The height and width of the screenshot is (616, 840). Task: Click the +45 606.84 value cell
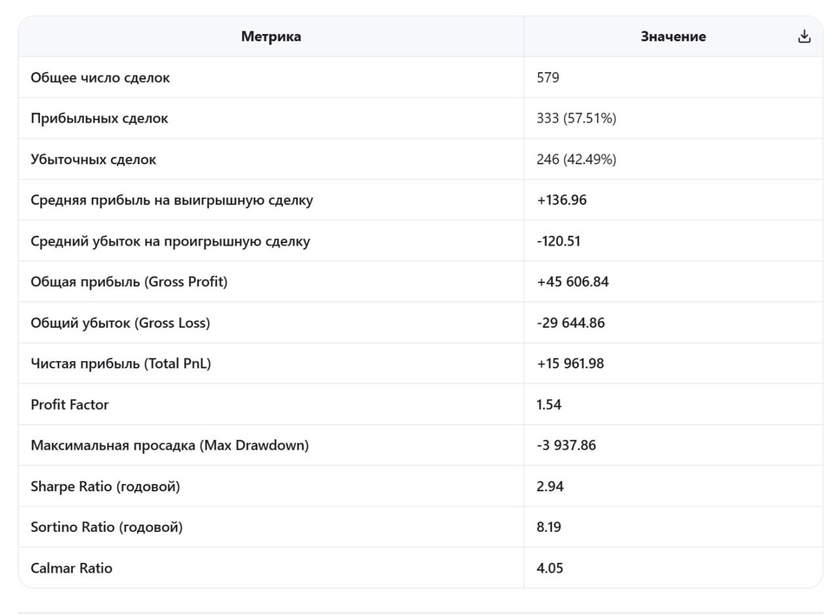[573, 282]
